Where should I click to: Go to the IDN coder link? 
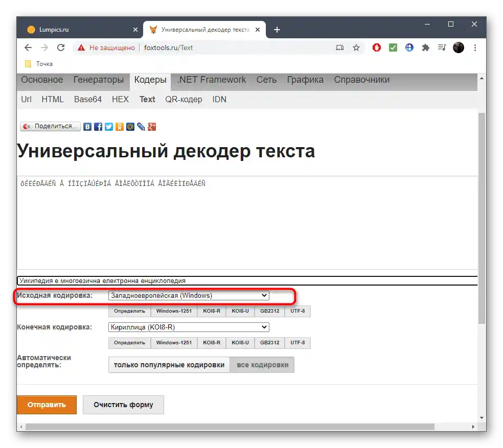click(219, 100)
